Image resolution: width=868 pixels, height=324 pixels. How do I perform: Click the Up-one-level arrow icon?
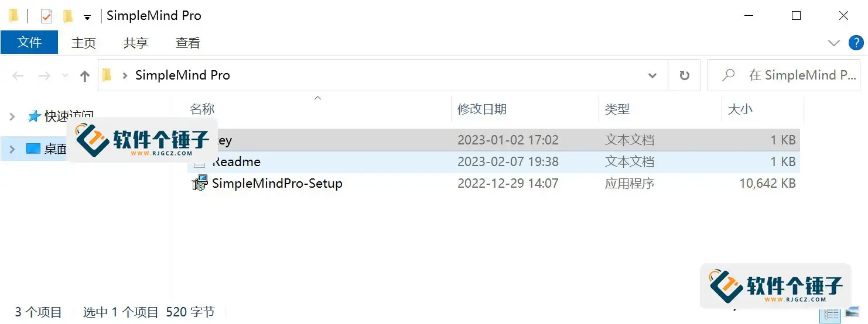click(x=85, y=75)
